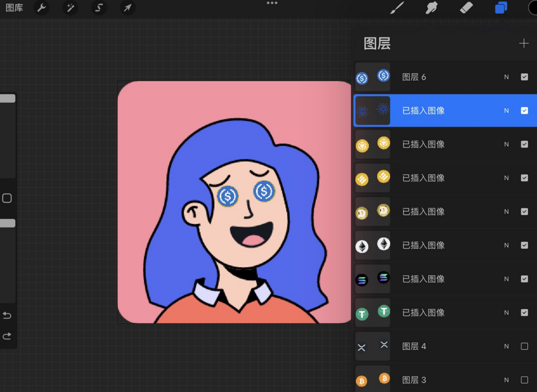Activate the Selection tool icon
Viewport: 537px width, 392px height.
(x=99, y=7)
